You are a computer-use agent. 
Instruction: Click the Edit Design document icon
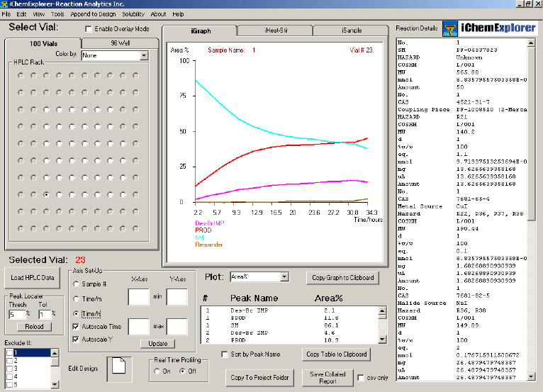pos(119,368)
